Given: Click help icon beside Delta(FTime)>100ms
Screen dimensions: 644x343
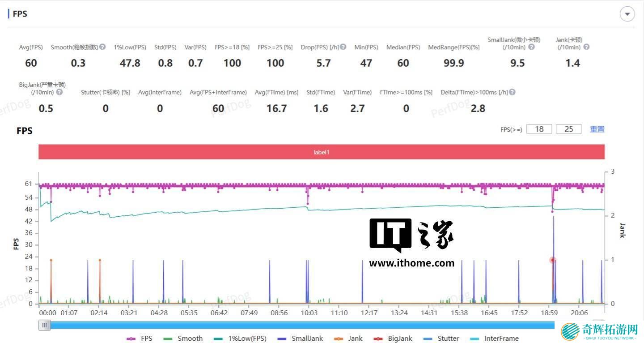Looking at the screenshot, I should [x=512, y=92].
